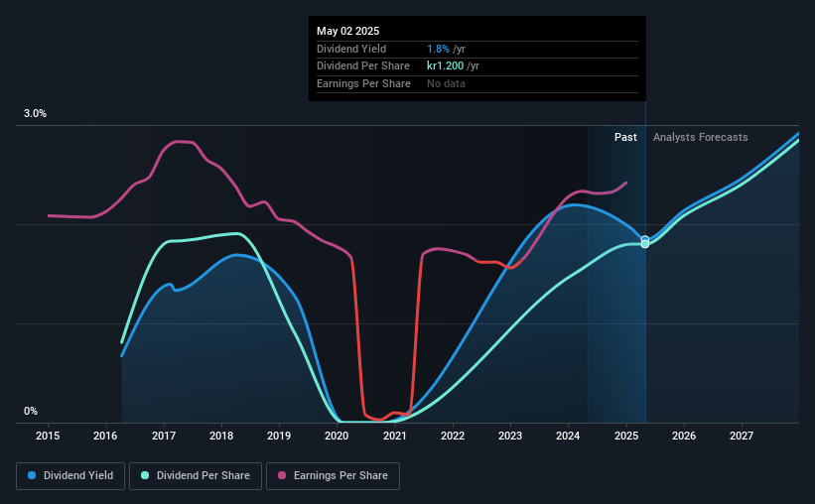Image resolution: width=815 pixels, height=504 pixels.
Task: Click the 2023 x-axis label
Action: pos(510,436)
